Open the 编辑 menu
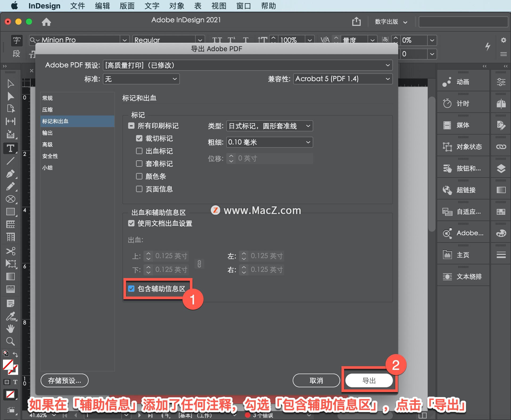The image size is (511, 420). point(102,6)
